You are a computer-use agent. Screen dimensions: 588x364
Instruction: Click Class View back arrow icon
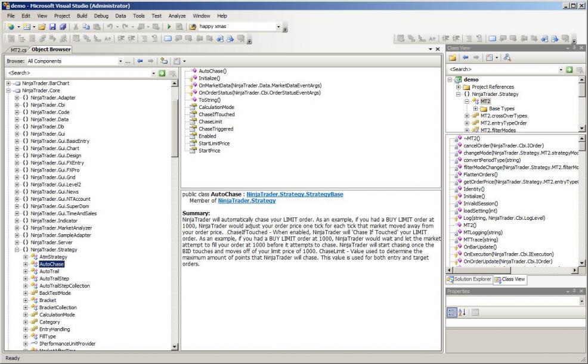click(x=465, y=58)
